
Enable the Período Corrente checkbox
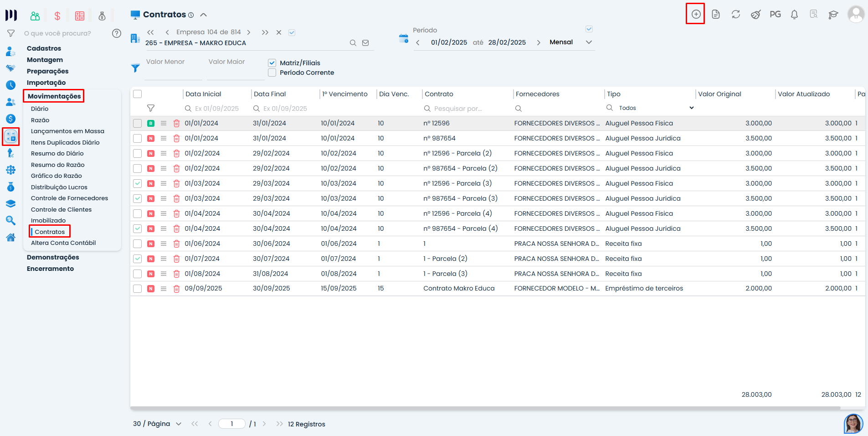272,73
